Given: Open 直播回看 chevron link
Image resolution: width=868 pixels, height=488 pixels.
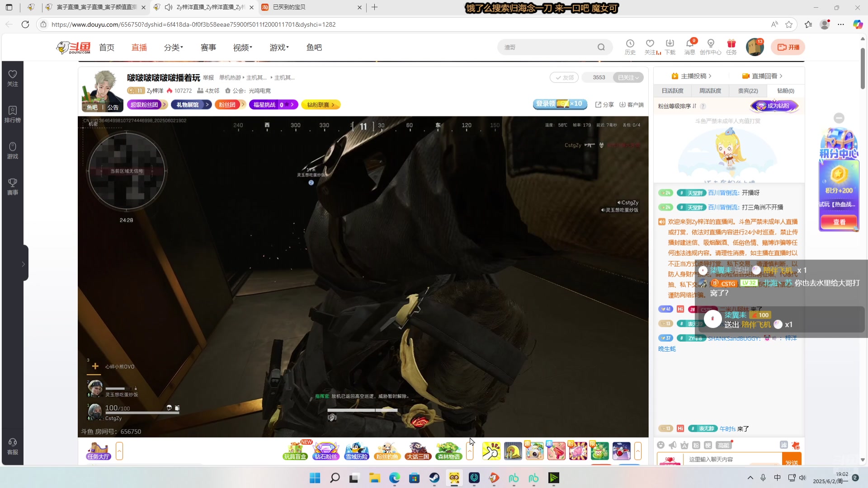Looking at the screenshot, I should point(762,76).
